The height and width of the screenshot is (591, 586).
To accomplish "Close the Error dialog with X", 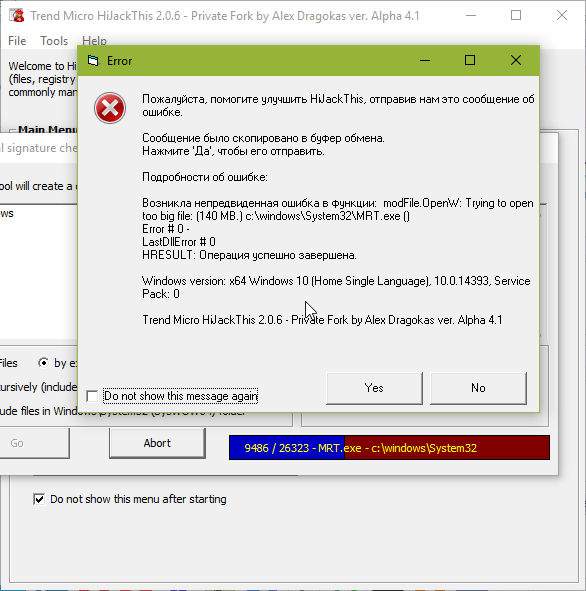I will pos(516,60).
